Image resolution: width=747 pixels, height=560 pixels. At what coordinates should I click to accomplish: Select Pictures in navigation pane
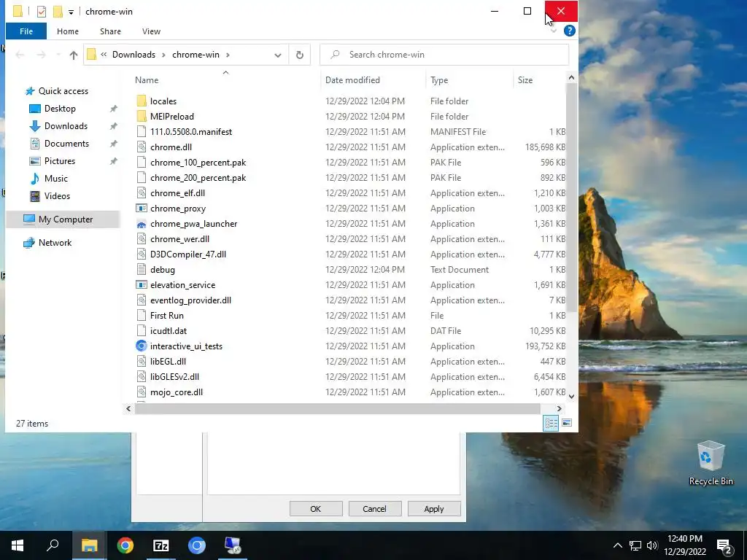tap(60, 161)
